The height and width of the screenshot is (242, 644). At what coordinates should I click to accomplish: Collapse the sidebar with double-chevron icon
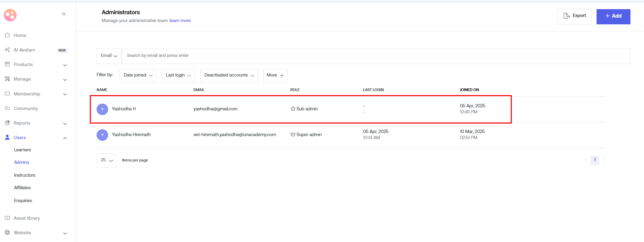pos(64,14)
